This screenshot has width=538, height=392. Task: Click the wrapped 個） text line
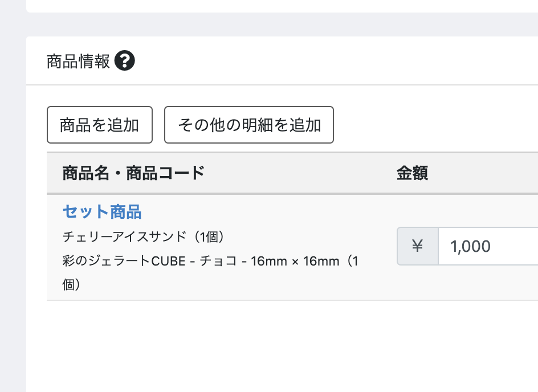point(71,285)
